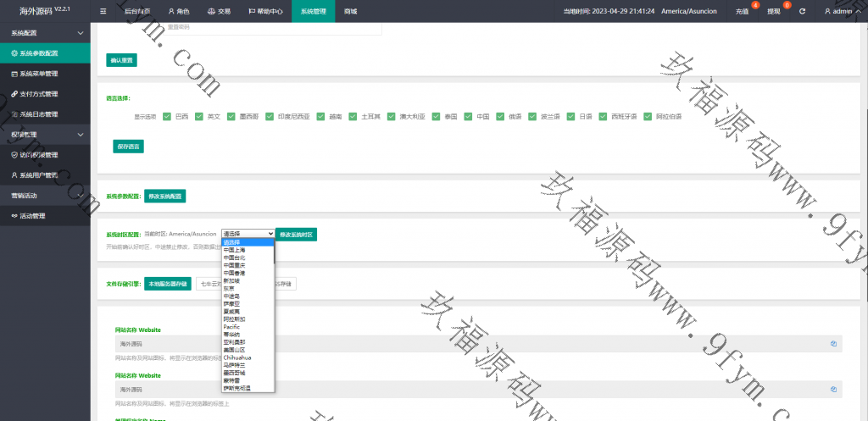Click the 修改系统时区 button

[296, 234]
